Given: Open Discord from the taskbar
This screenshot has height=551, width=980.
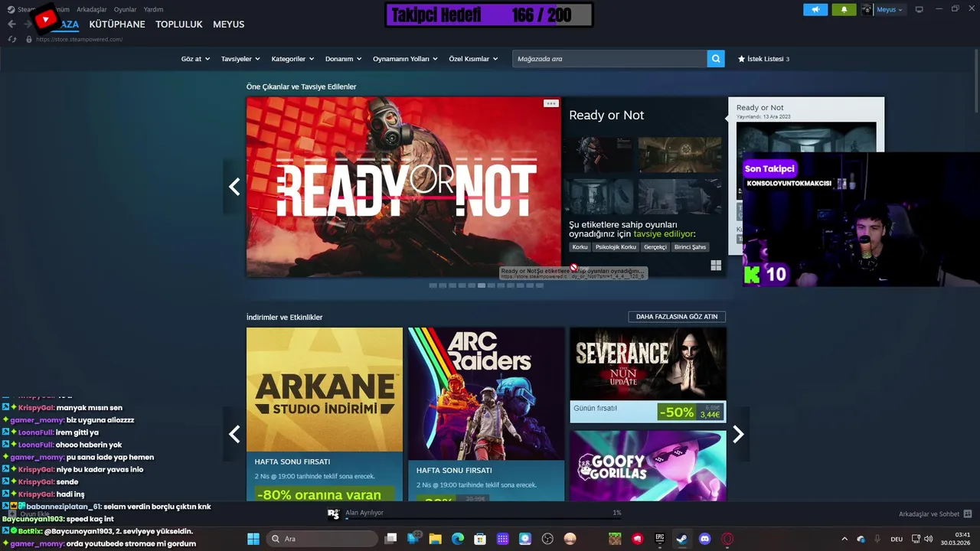Looking at the screenshot, I should tap(704, 539).
